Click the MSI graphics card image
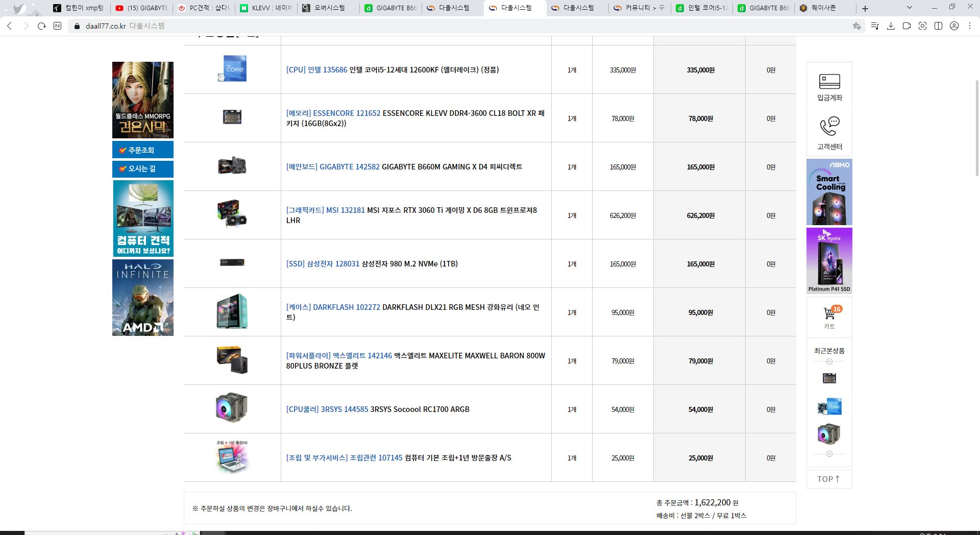The image size is (980, 535). point(232,213)
